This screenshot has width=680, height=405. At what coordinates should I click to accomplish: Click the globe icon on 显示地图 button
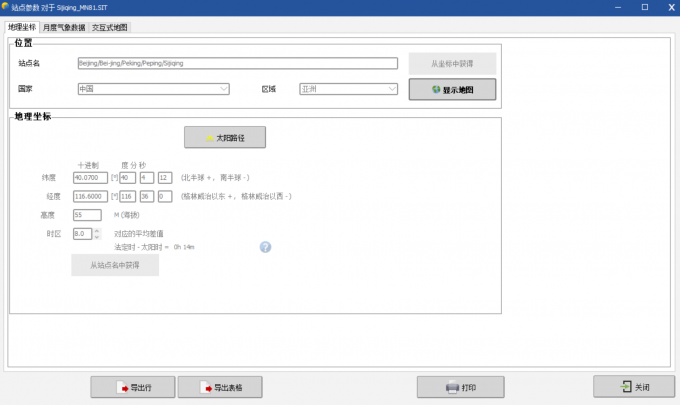pos(436,89)
